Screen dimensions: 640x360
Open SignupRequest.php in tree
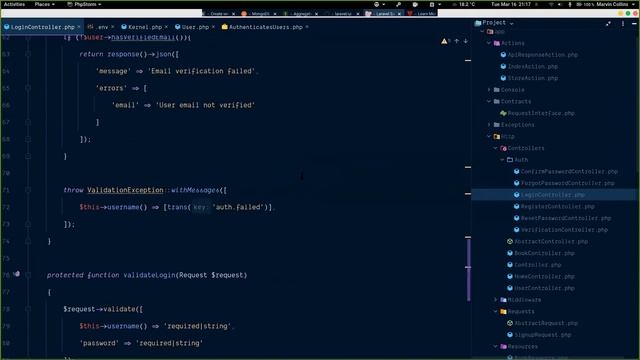pyautogui.click(x=539, y=335)
